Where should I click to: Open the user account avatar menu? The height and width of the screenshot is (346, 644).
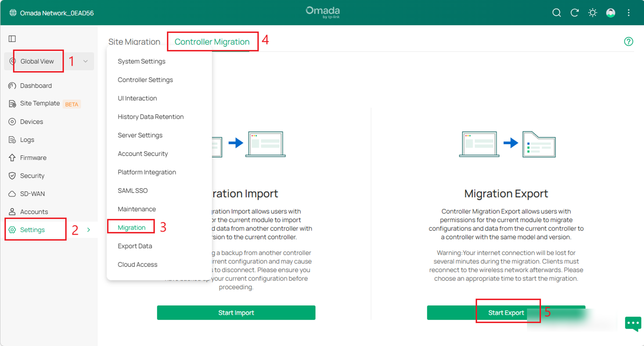pyautogui.click(x=611, y=13)
